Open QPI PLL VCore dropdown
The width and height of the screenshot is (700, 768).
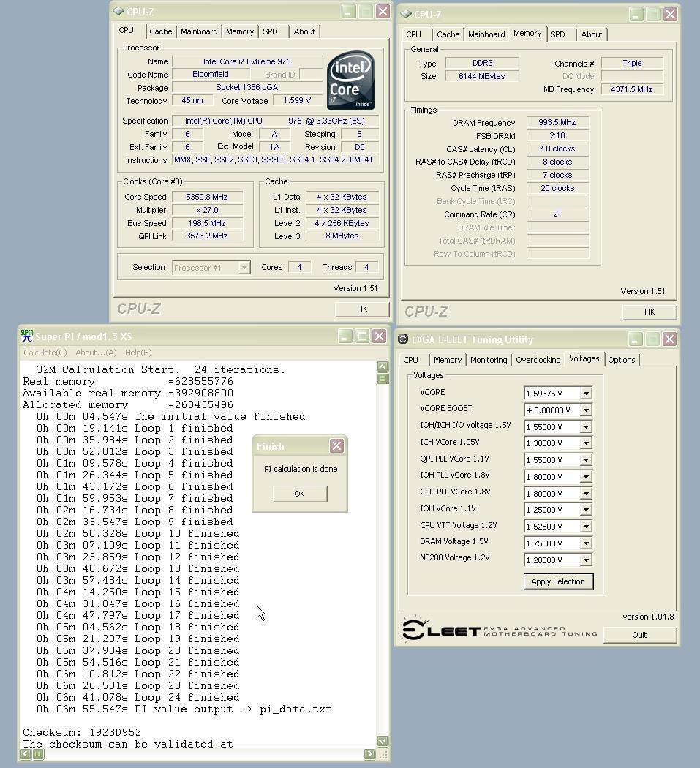(x=586, y=460)
